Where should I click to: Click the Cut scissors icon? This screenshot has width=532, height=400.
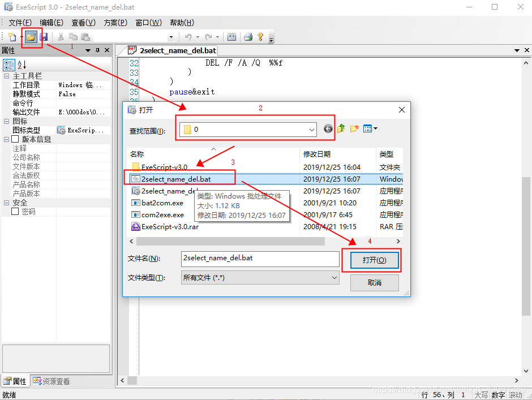(x=61, y=37)
